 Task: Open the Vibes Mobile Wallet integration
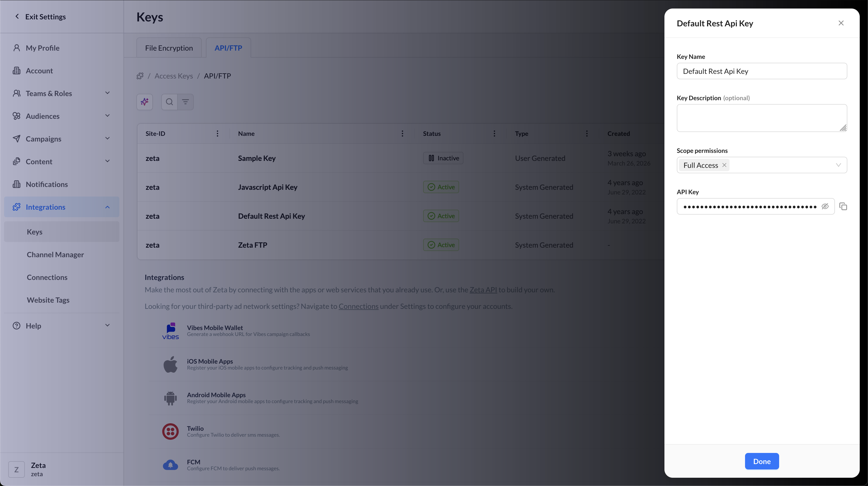[x=215, y=328]
